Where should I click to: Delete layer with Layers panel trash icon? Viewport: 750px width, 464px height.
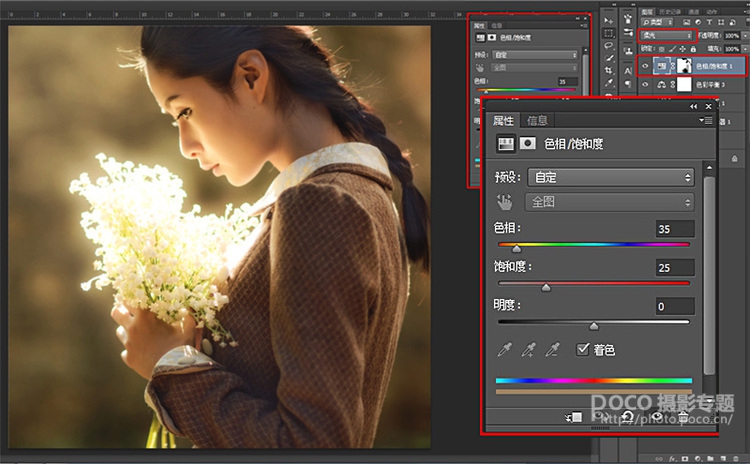pyautogui.click(x=736, y=459)
